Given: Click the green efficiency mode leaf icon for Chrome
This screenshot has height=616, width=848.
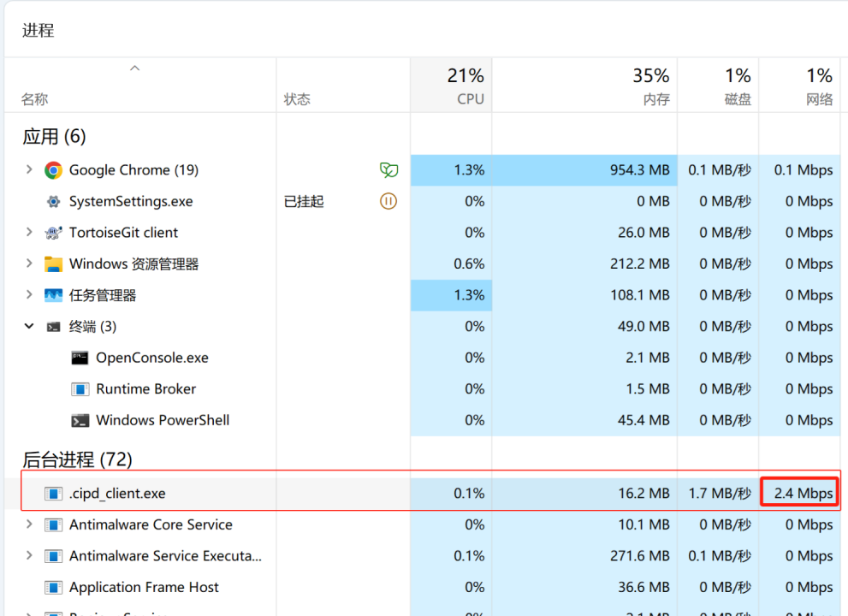Looking at the screenshot, I should [x=388, y=169].
